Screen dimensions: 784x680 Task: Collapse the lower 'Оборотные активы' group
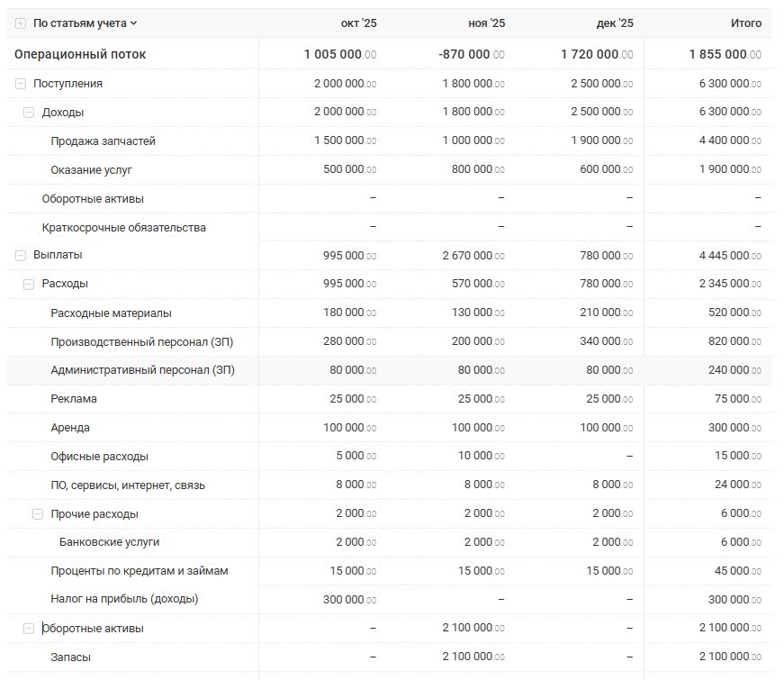[x=29, y=629]
